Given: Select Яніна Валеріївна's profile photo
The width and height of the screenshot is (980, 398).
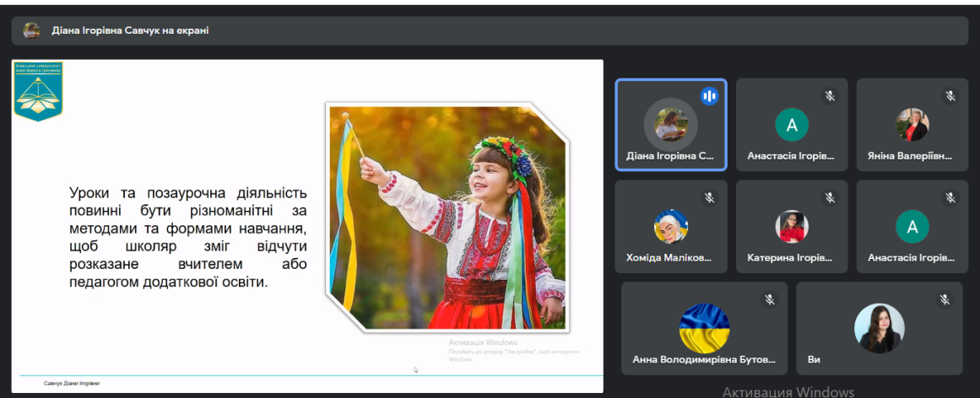Looking at the screenshot, I should click(x=912, y=125).
